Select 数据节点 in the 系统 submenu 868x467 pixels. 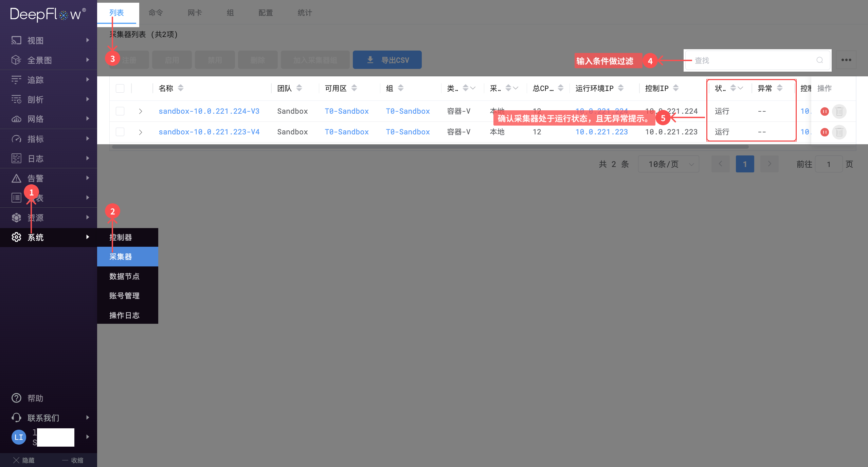pos(124,276)
